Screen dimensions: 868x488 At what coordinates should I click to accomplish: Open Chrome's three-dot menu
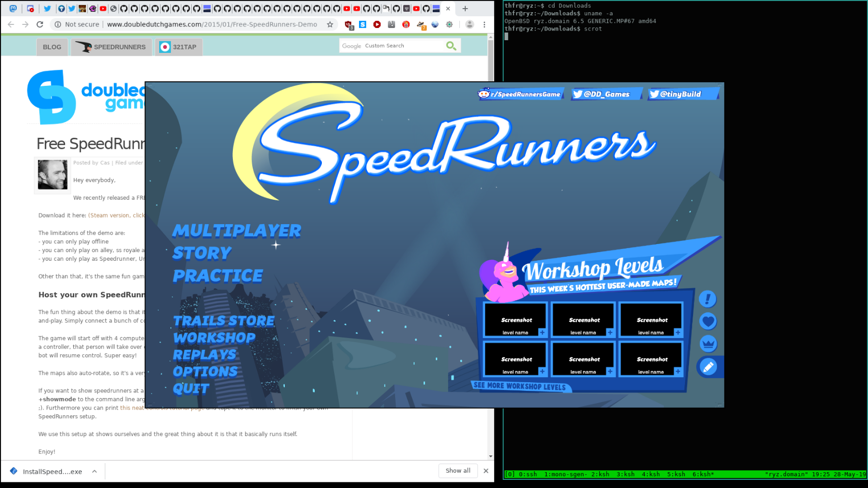click(x=484, y=24)
